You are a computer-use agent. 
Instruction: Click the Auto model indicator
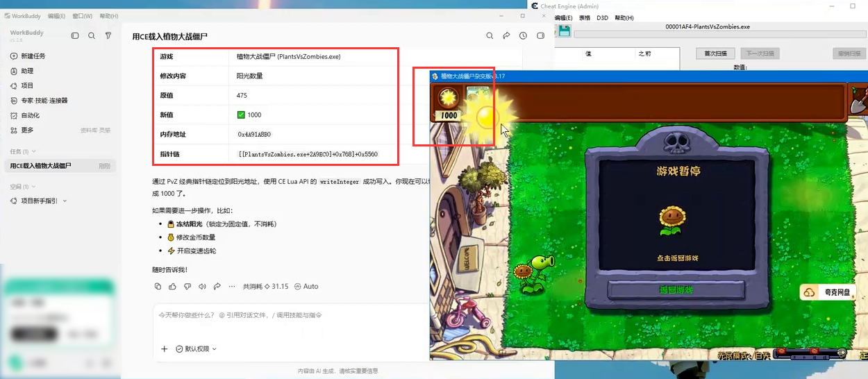point(306,286)
